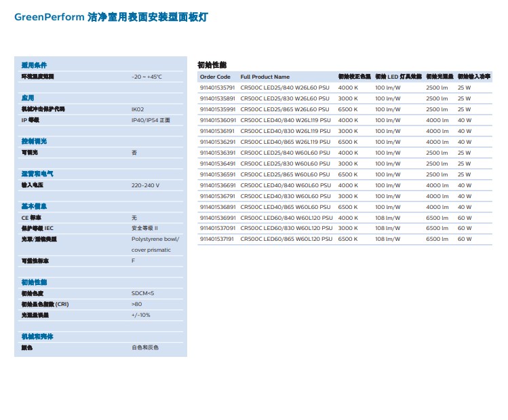
Task: Click order code 911401535791
Action: [x=218, y=88]
